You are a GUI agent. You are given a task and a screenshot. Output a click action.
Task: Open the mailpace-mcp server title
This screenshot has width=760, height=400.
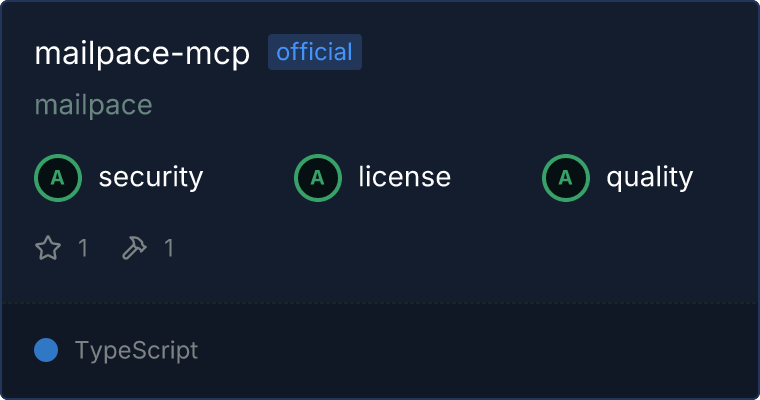[142, 53]
